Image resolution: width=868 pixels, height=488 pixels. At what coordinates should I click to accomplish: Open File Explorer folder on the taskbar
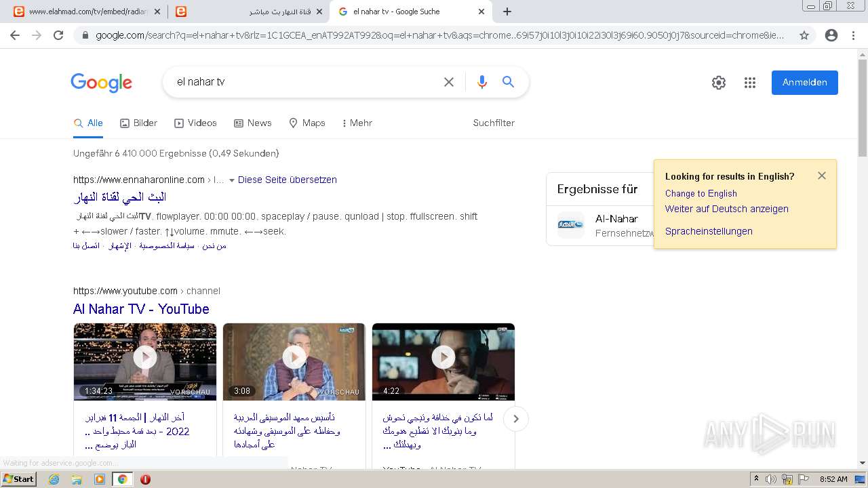point(77,479)
